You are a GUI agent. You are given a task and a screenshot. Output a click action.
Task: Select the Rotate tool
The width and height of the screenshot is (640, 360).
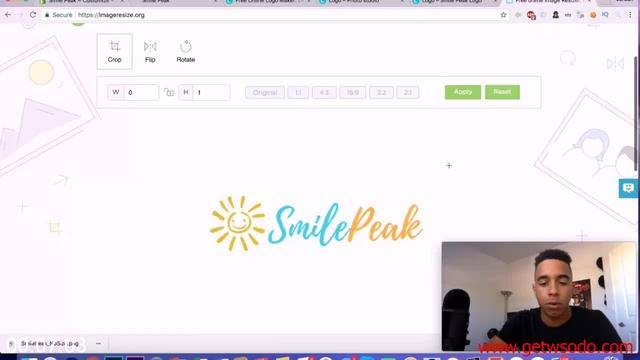tap(185, 51)
